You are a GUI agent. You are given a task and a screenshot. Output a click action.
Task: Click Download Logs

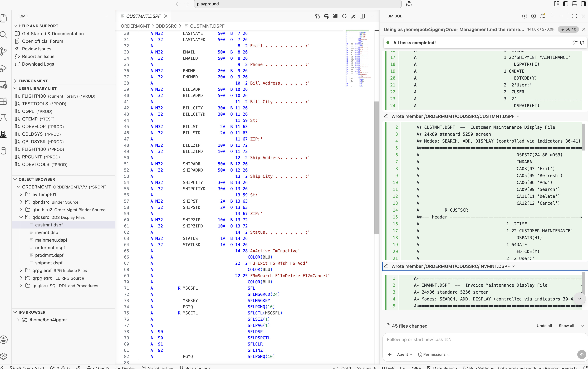(x=38, y=64)
